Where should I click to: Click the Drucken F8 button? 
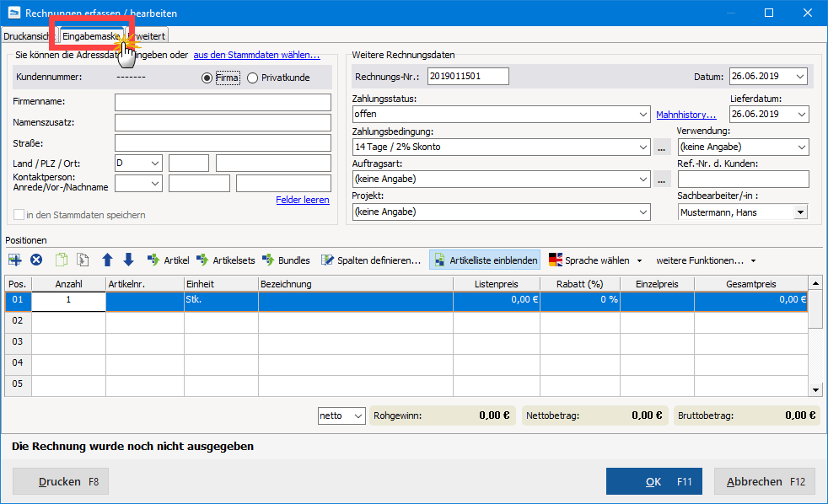point(61,481)
